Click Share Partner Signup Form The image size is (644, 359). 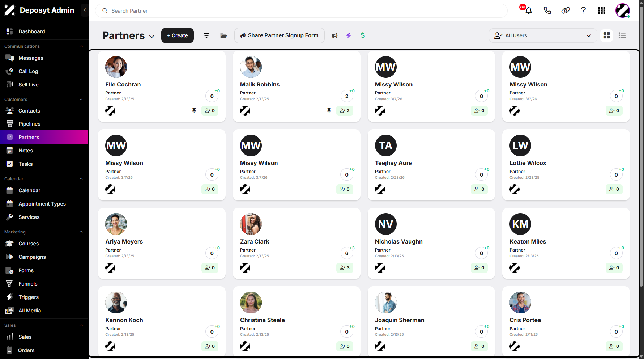280,35
